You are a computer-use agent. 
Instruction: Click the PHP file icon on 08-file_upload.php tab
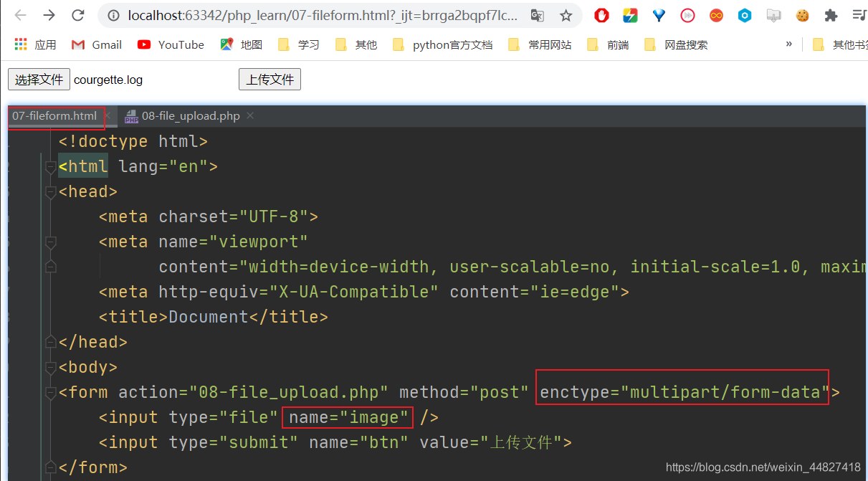pos(131,116)
